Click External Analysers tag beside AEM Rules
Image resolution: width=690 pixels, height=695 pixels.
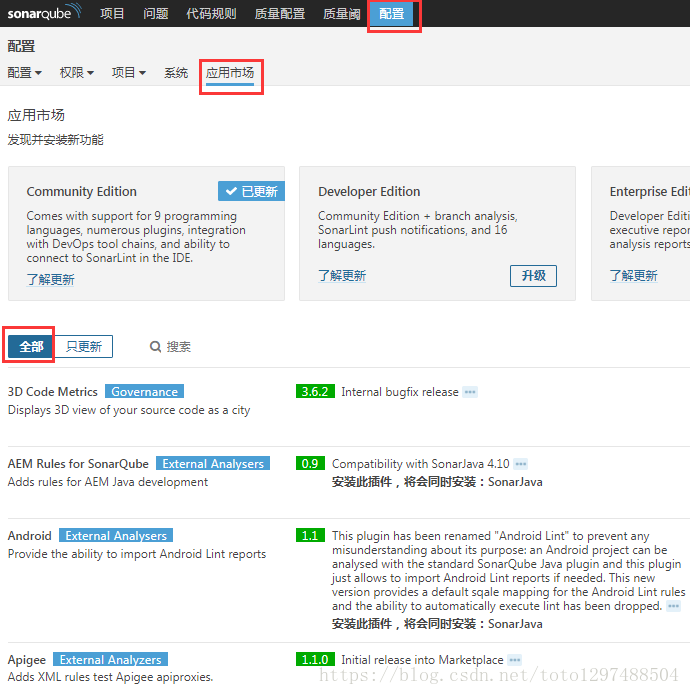pyautogui.click(x=213, y=464)
